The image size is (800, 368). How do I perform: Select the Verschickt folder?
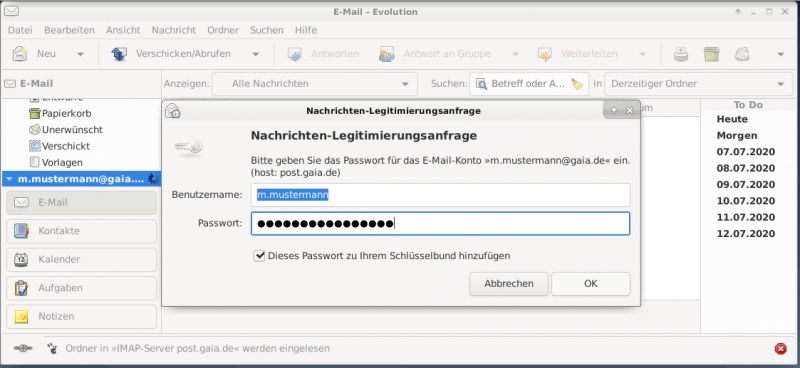pyautogui.click(x=66, y=146)
